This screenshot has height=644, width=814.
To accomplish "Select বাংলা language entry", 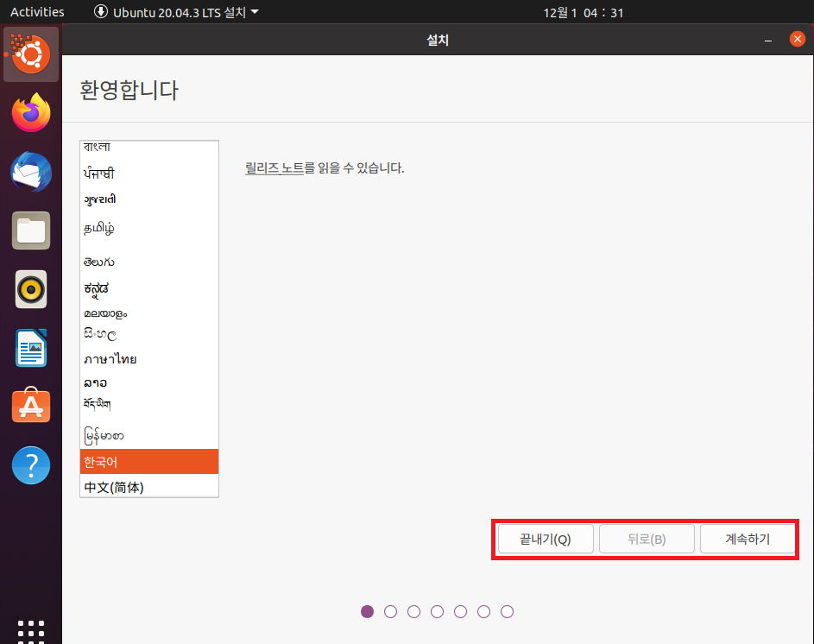I will [149, 147].
